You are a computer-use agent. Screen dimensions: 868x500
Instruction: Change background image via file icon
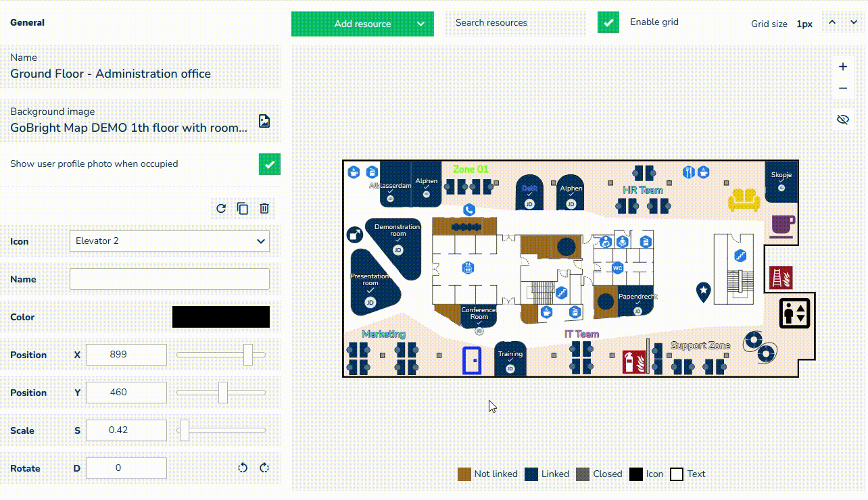coord(264,121)
